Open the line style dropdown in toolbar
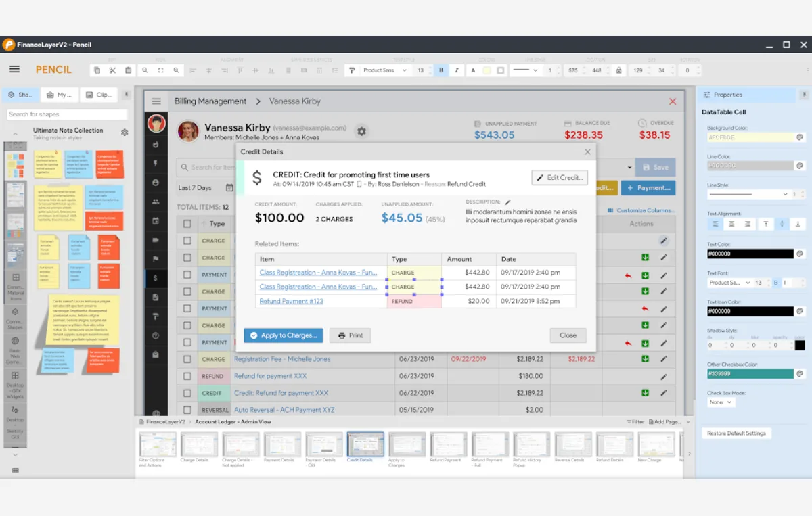Screen dimensions: 812x516 (524, 70)
